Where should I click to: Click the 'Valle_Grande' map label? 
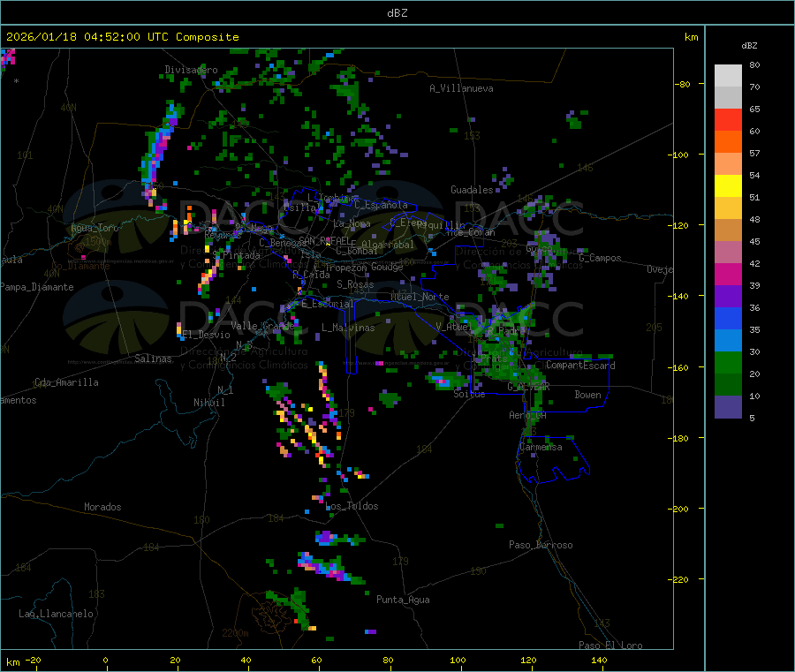(x=262, y=326)
